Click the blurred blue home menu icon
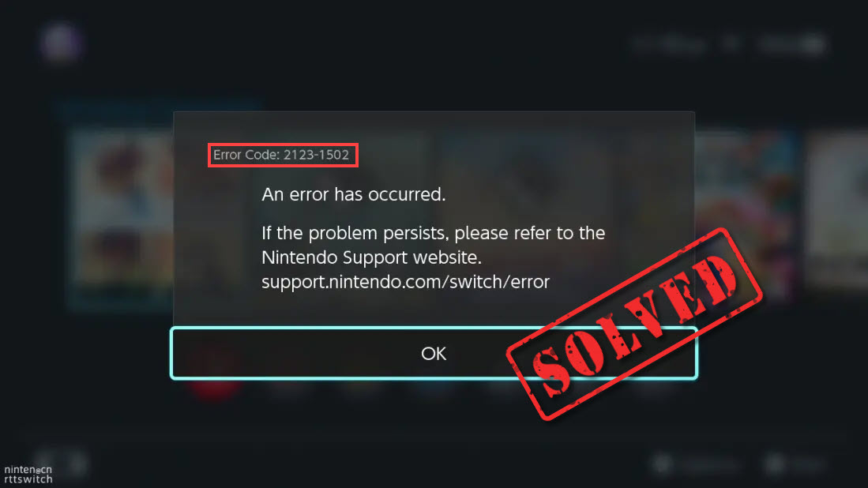The height and width of the screenshot is (488, 868). pos(434,386)
